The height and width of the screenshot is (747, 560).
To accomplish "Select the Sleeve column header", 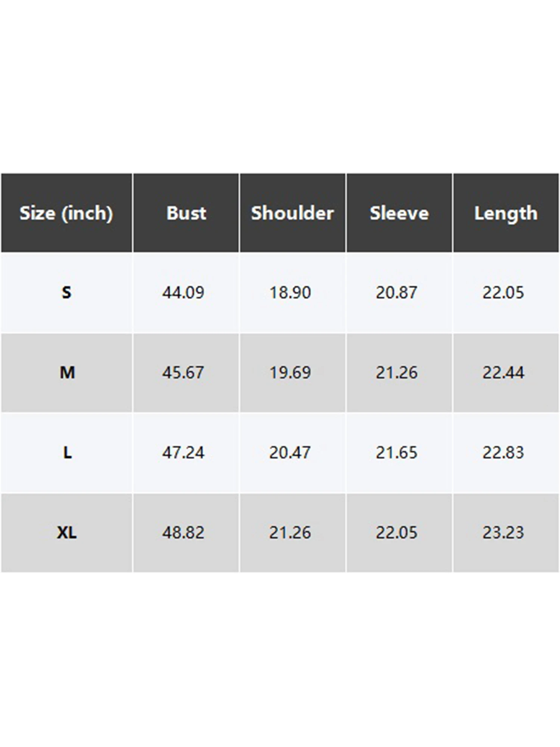I will coord(399,213).
